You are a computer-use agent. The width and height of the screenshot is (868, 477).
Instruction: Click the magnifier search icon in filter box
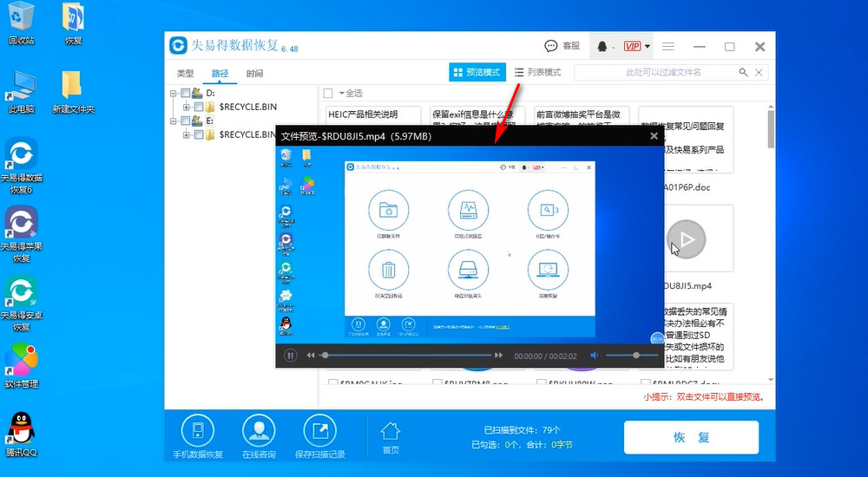(x=744, y=73)
